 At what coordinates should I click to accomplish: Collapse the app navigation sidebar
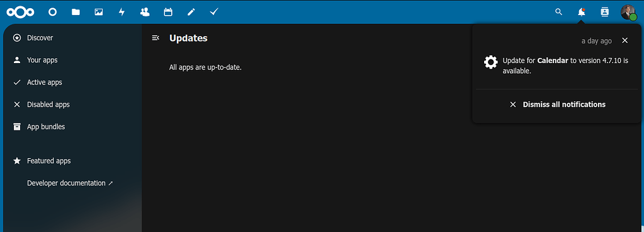[155, 38]
